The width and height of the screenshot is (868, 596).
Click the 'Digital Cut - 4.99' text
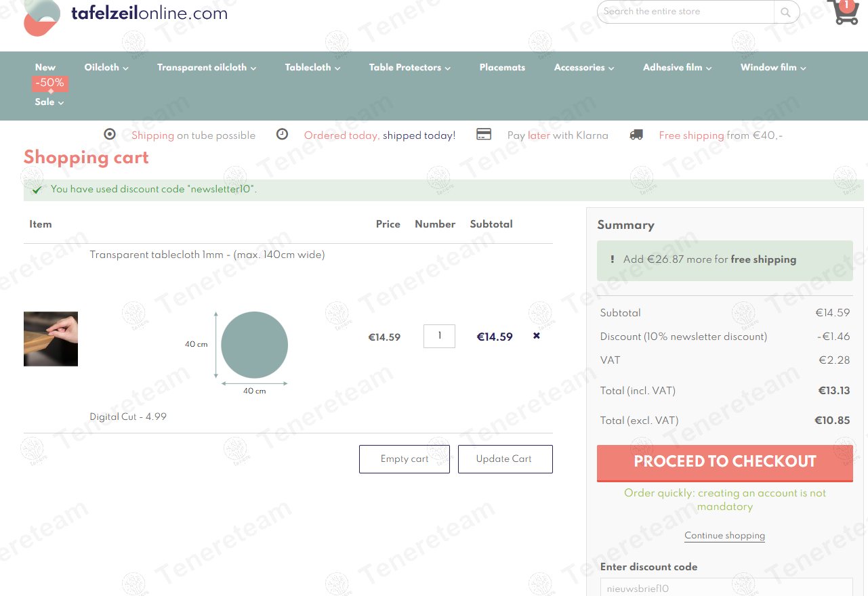click(128, 417)
